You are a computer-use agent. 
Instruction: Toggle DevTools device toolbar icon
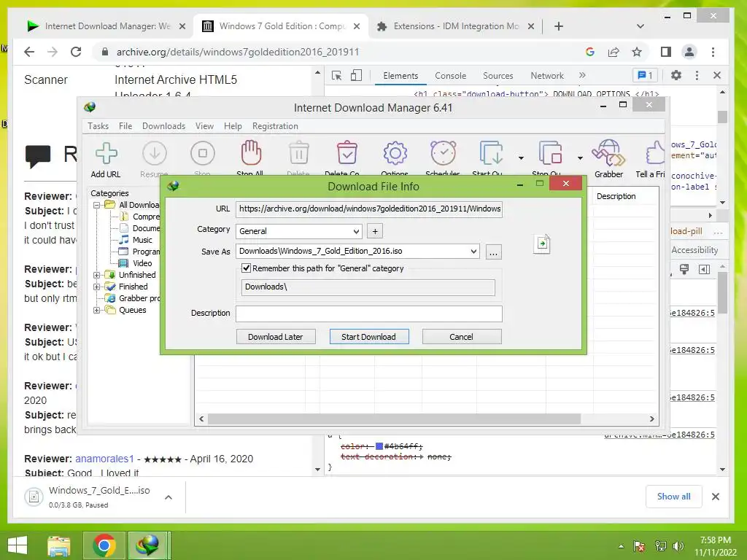coord(356,75)
